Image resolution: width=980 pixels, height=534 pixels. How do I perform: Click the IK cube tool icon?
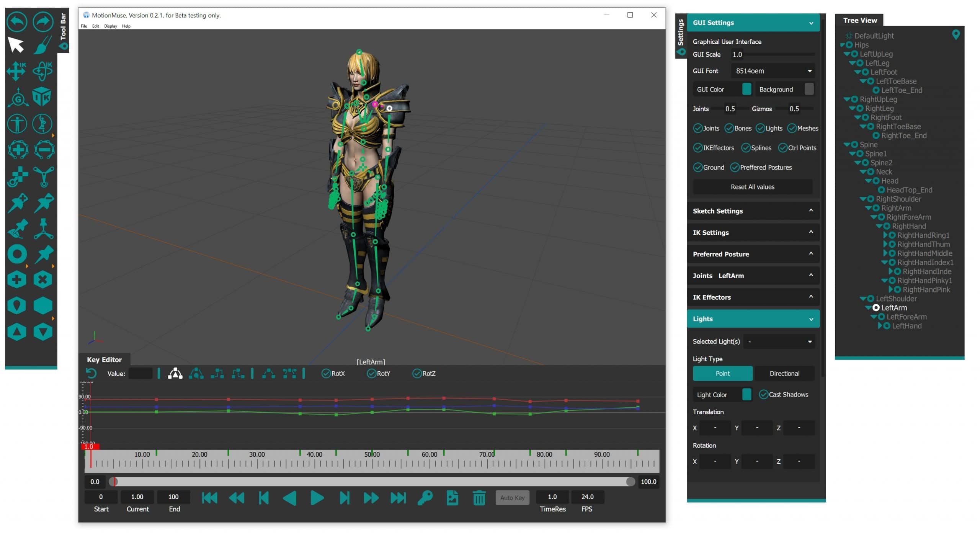(42, 96)
